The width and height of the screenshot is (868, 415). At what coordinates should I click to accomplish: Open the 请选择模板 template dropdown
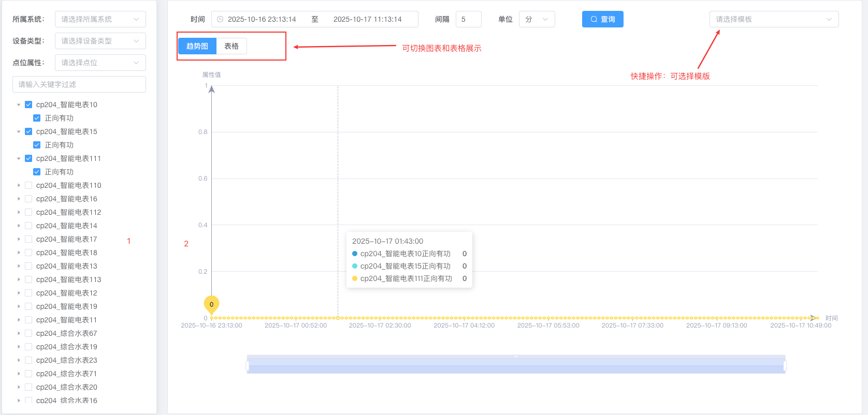click(x=774, y=19)
